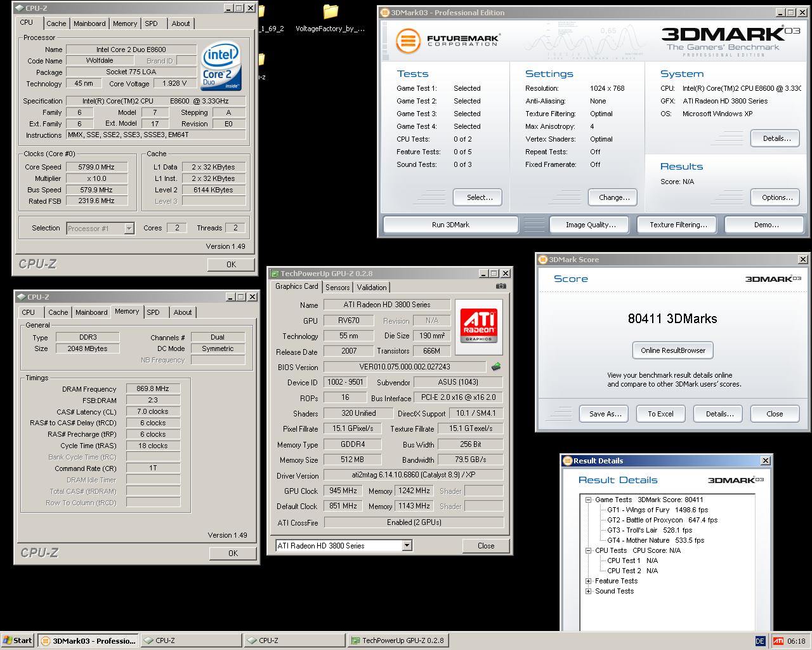Viewport: 812px width, 650px height.
Task: Click the Futuremark logo in 3DMark03
Action: pos(448,41)
